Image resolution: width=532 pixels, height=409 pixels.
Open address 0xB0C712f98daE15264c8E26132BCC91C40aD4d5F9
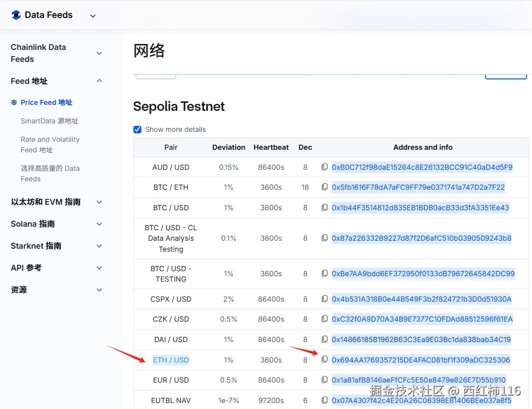point(422,167)
